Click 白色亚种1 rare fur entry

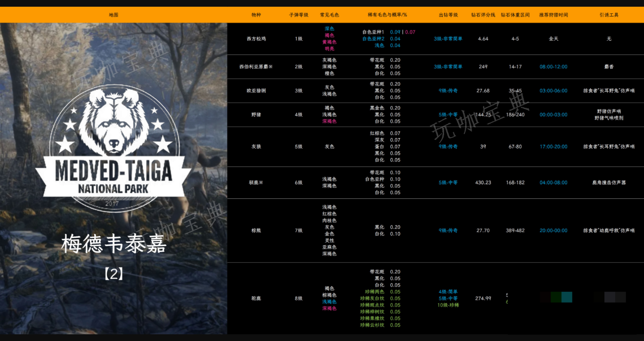373,32
